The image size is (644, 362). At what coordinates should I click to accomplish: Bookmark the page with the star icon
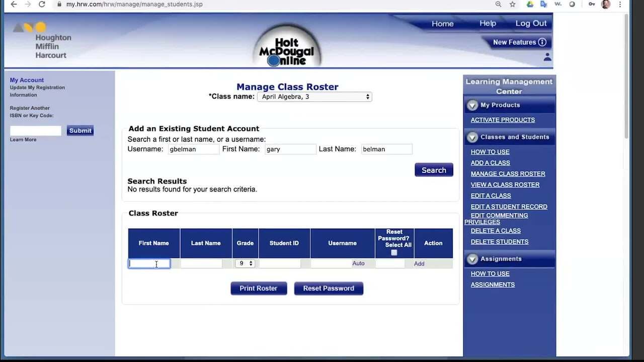click(x=512, y=4)
